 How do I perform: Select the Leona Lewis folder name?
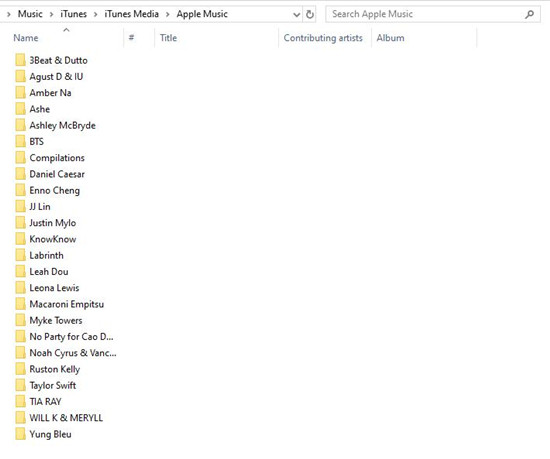[54, 288]
